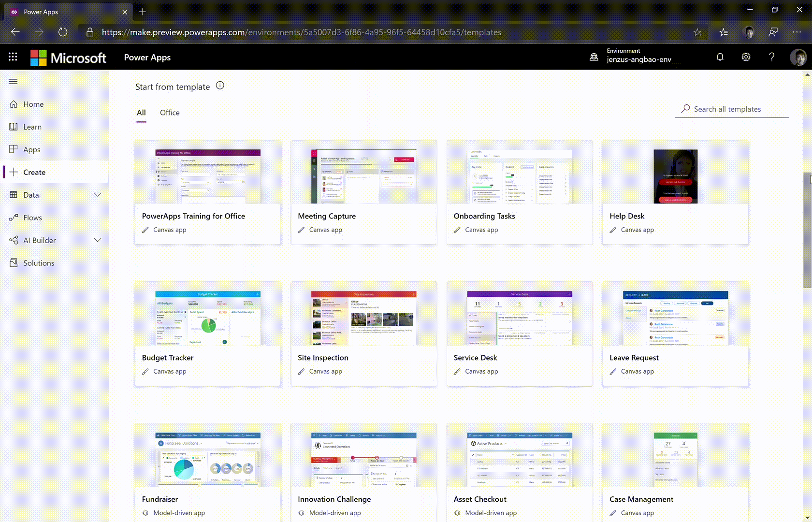Open the Settings gear in header
This screenshot has height=522, width=812.
746,57
